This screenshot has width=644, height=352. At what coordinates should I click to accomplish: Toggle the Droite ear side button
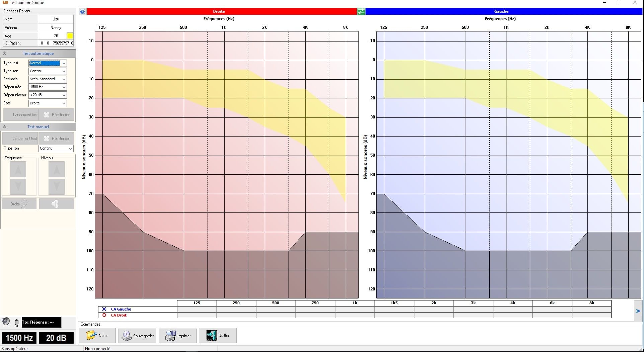(19, 204)
